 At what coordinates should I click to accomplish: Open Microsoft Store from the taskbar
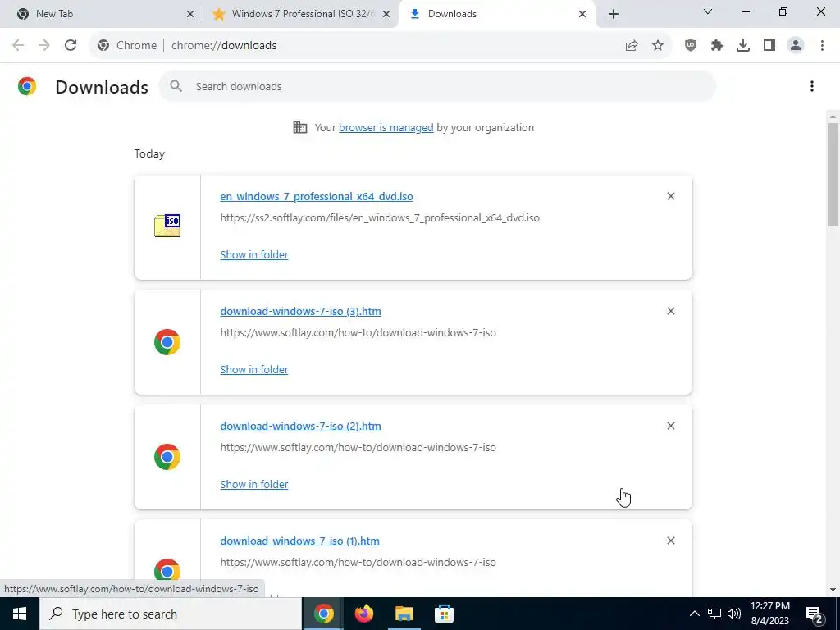click(x=444, y=614)
